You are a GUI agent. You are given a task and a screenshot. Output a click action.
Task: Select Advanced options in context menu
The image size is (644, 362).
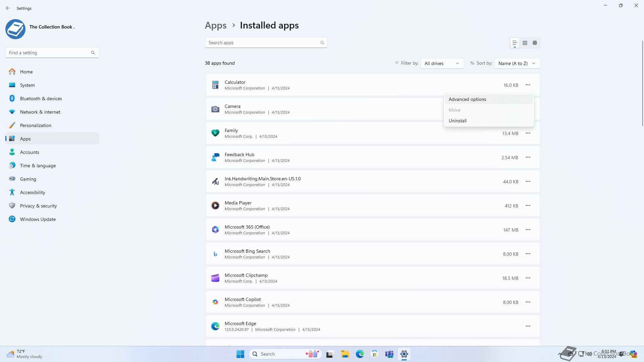coord(489,99)
